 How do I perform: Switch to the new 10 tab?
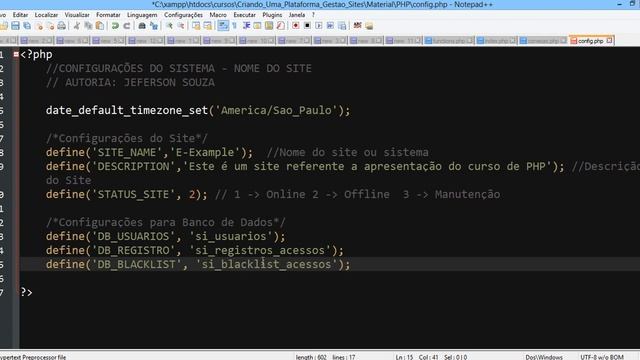pyautogui.click(x=257, y=41)
